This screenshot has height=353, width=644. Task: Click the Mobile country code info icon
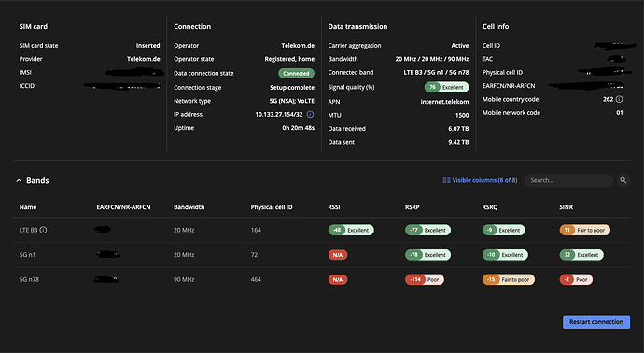coord(620,99)
